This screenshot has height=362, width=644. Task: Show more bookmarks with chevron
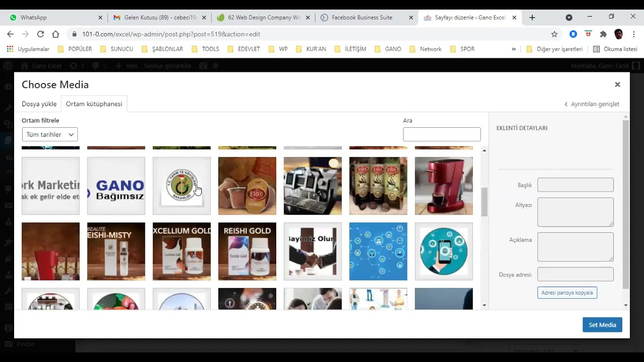[514, 49]
